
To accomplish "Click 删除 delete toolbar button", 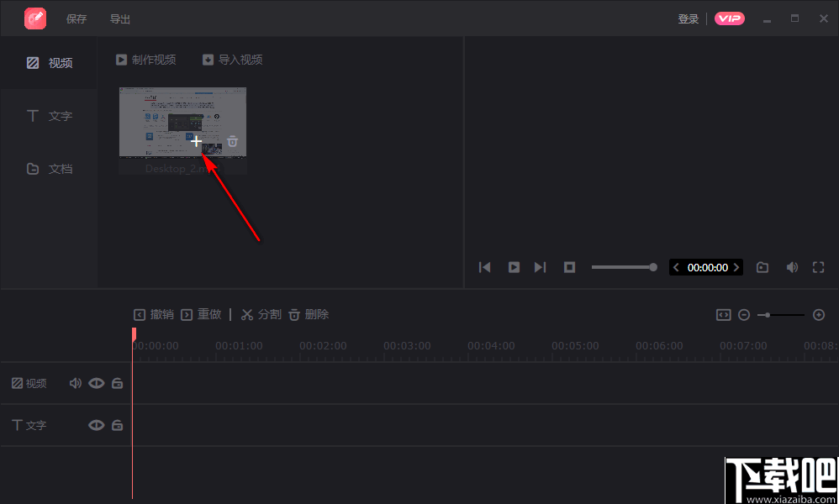I will point(309,314).
